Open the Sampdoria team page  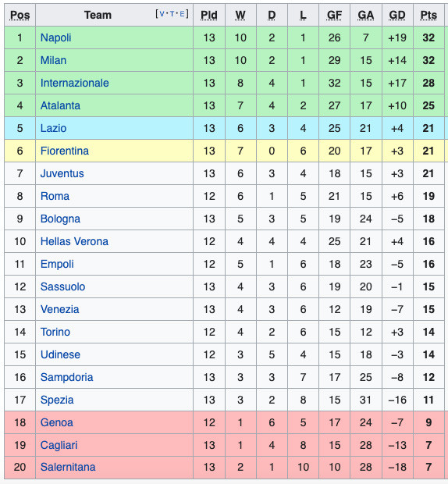(66, 377)
